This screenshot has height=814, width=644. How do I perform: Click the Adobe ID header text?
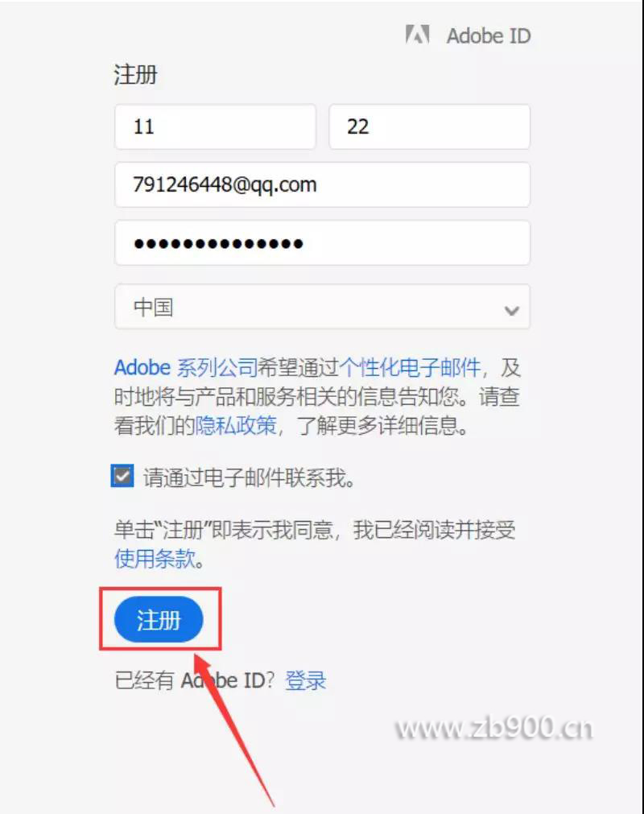coord(489,35)
